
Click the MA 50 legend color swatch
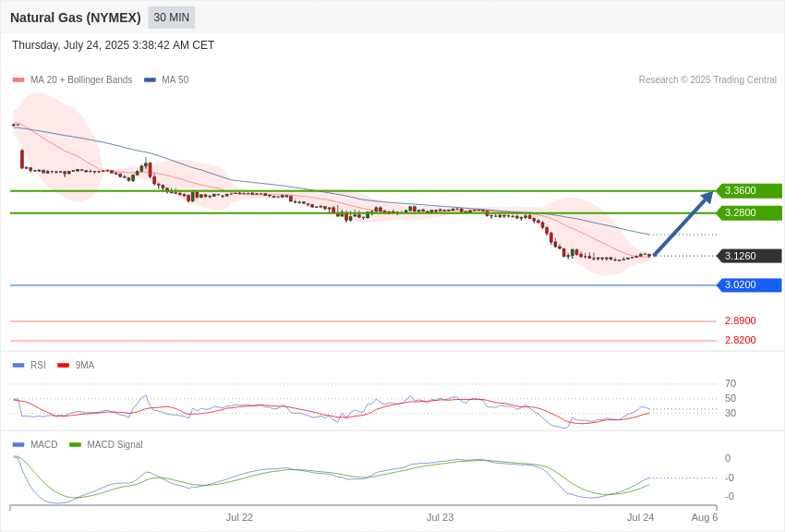coord(150,80)
